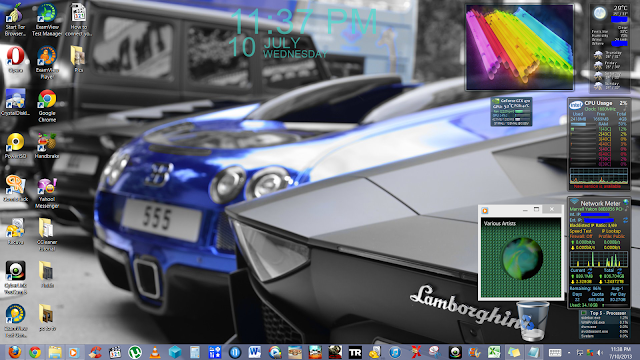Screen dimensions: 640x360
Task: Click the desktop clock showing 11:37 PM
Action: click(x=304, y=21)
